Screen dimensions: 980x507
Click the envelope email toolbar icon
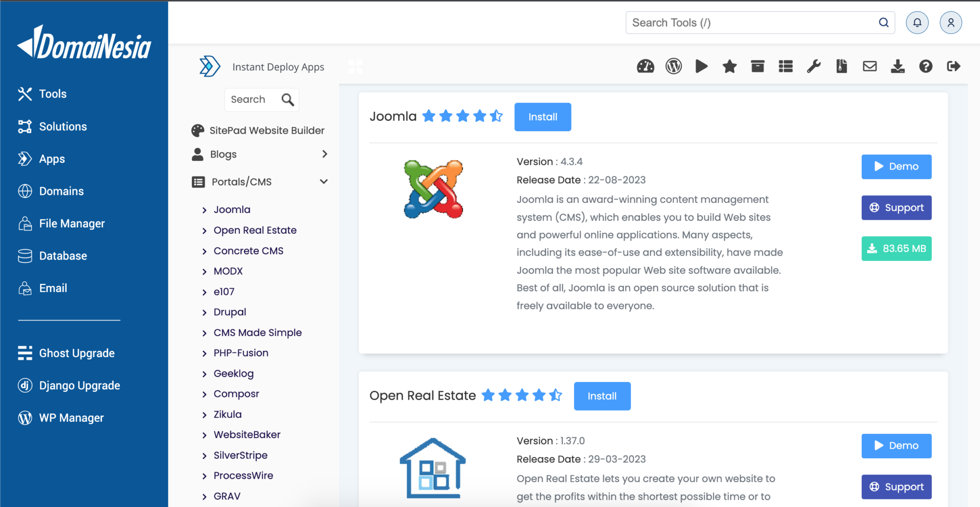coord(869,66)
